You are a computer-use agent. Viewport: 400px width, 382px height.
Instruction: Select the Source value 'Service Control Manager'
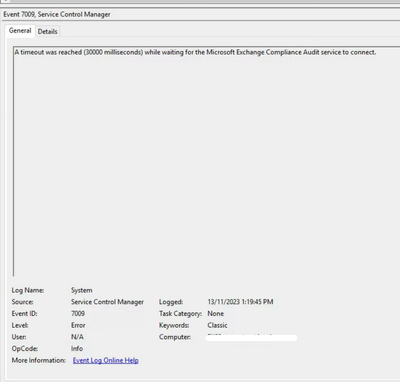coord(107,302)
